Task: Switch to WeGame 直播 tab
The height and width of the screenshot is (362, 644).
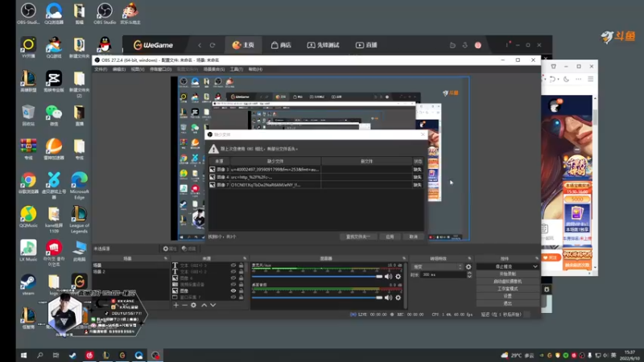Action: 366,45
